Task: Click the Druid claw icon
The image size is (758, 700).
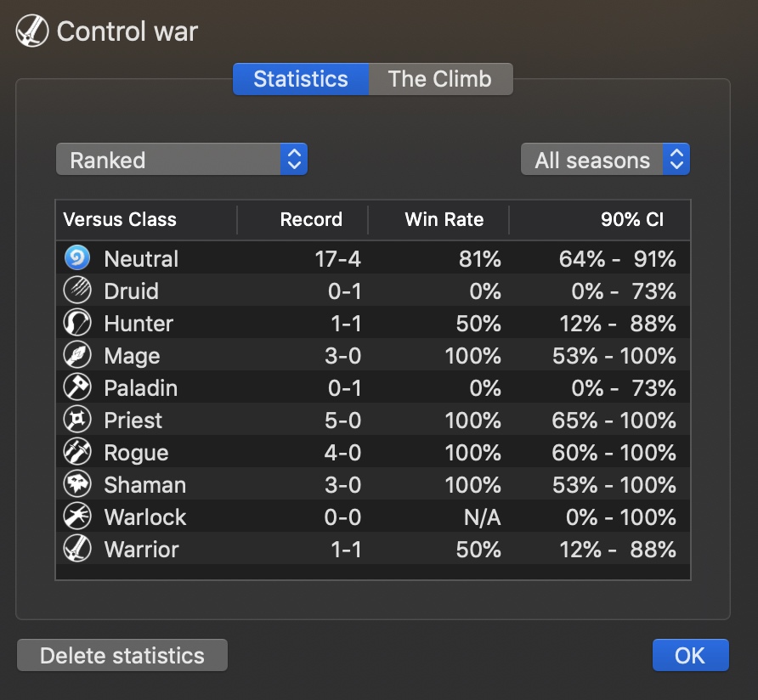Action: point(76,291)
